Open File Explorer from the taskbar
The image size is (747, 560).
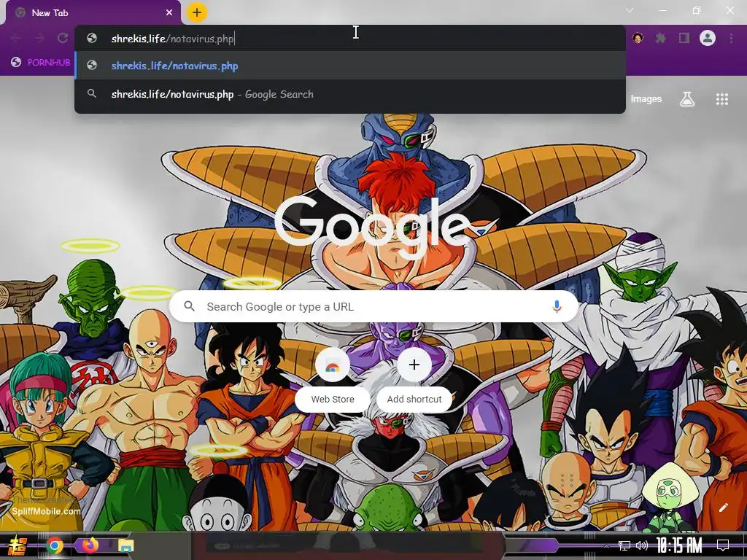(126, 545)
